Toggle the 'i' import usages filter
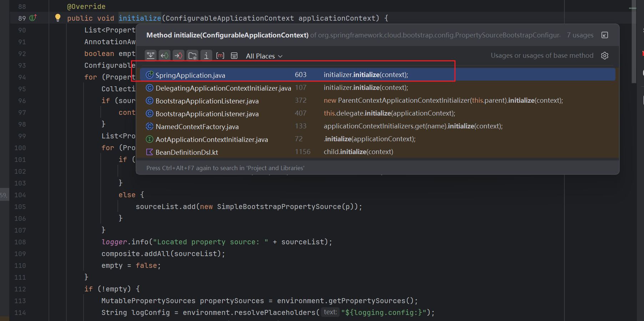Screen dimensions: 644x321 (206, 56)
